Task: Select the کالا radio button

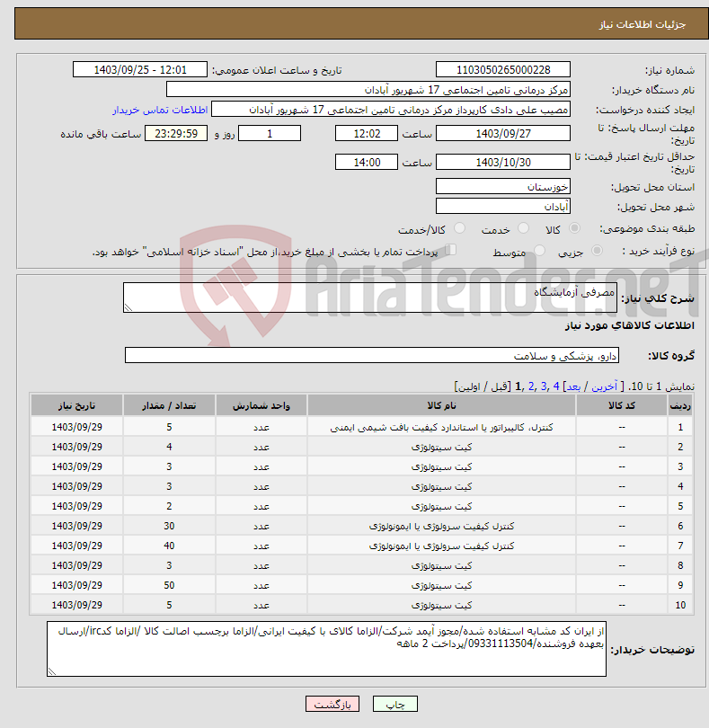Action: coord(575,228)
